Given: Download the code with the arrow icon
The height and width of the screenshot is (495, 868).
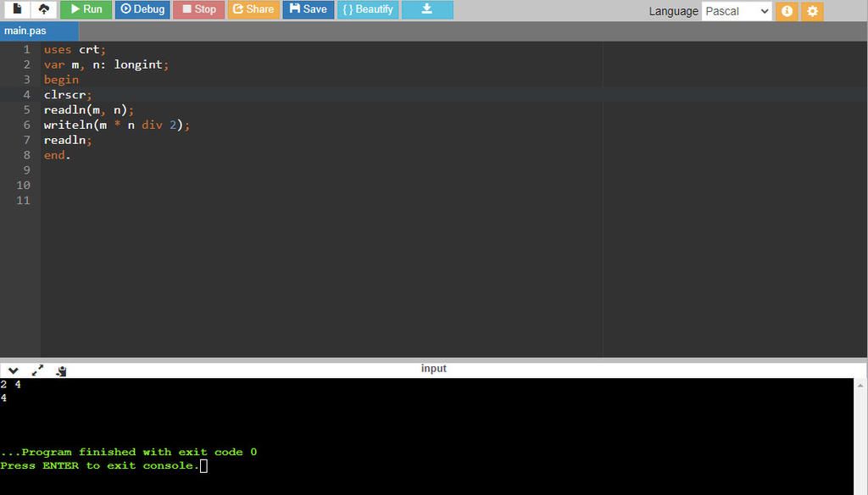Looking at the screenshot, I should [427, 9].
